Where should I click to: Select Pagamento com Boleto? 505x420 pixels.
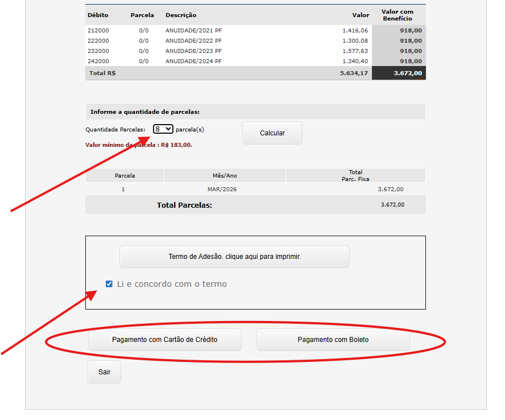333,340
